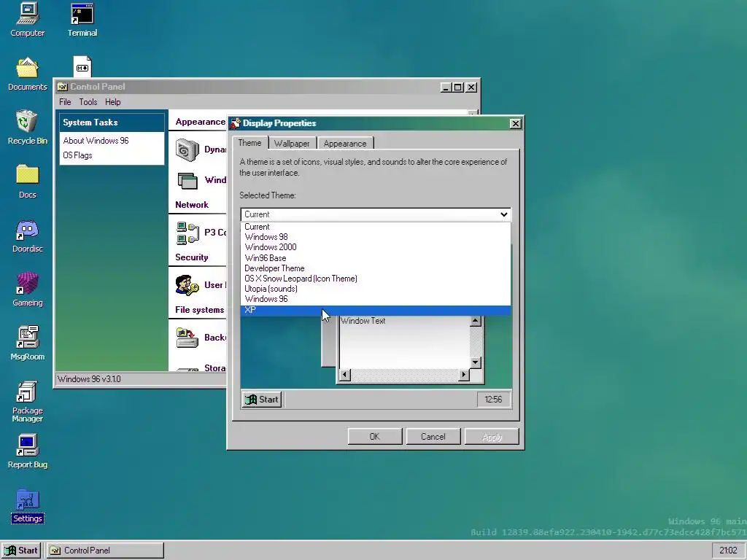This screenshot has height=560, width=747.
Task: Switch to the Appearance tab
Action: click(x=345, y=144)
